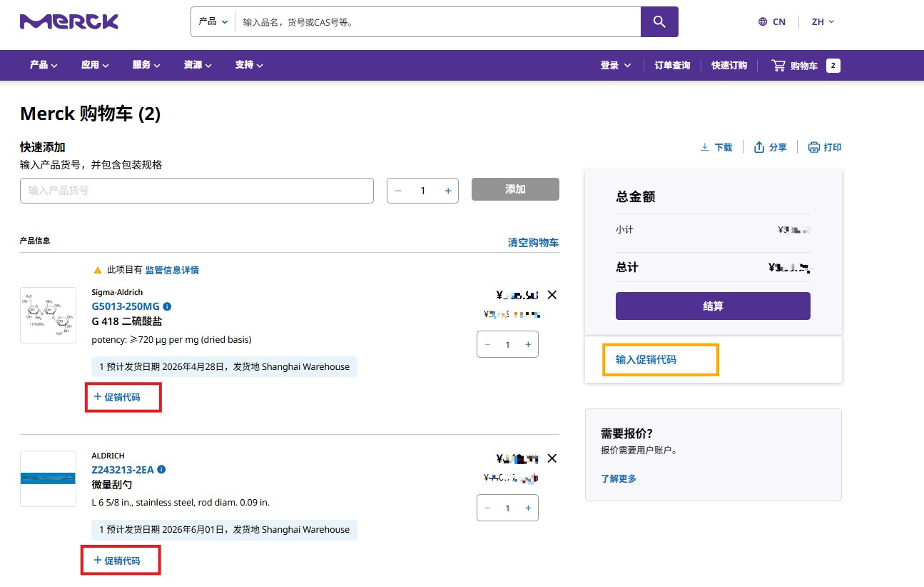The height and width of the screenshot is (587, 924).
Task: Open product link G5013-250MG
Action: (x=126, y=306)
